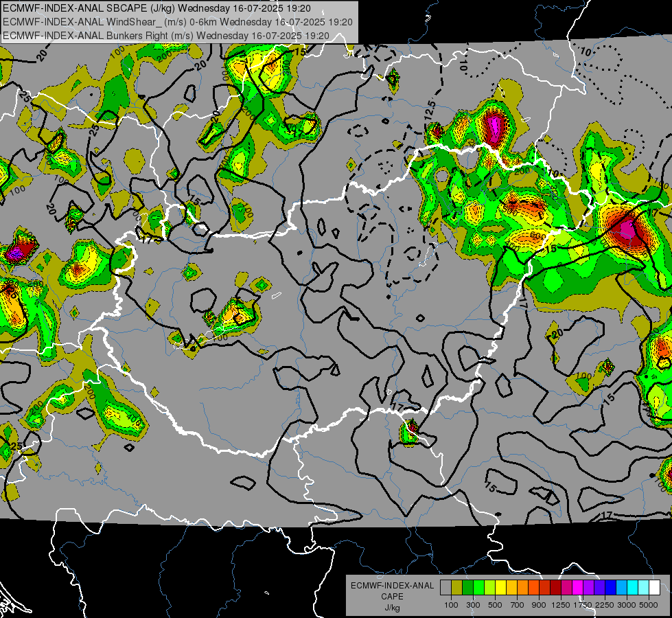
Task: Click the ECMWF-INDEX-ANAL legend label
Action: tap(392, 586)
